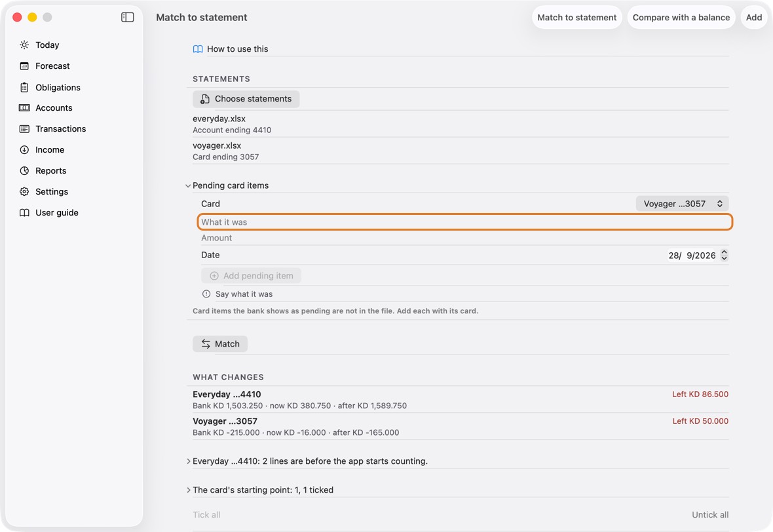Click the Amount input field
This screenshot has width=773, height=532.
pyautogui.click(x=465, y=238)
